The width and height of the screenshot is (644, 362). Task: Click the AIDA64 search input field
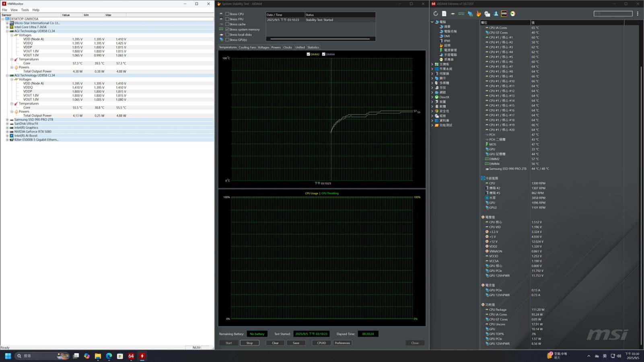coord(613,14)
